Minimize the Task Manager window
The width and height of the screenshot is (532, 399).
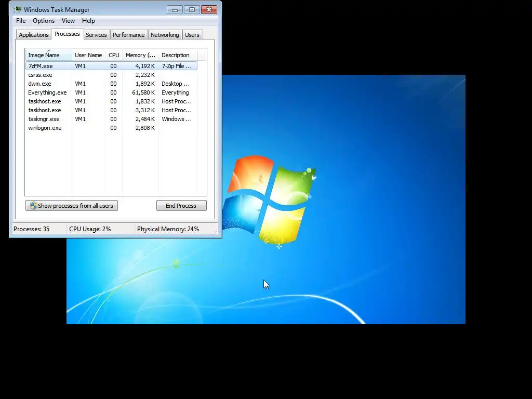click(175, 9)
